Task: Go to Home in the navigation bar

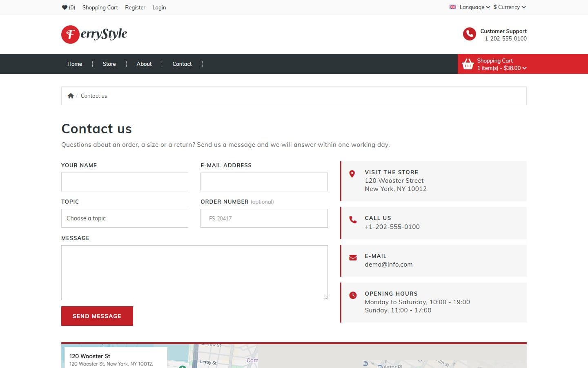Action: (75, 64)
